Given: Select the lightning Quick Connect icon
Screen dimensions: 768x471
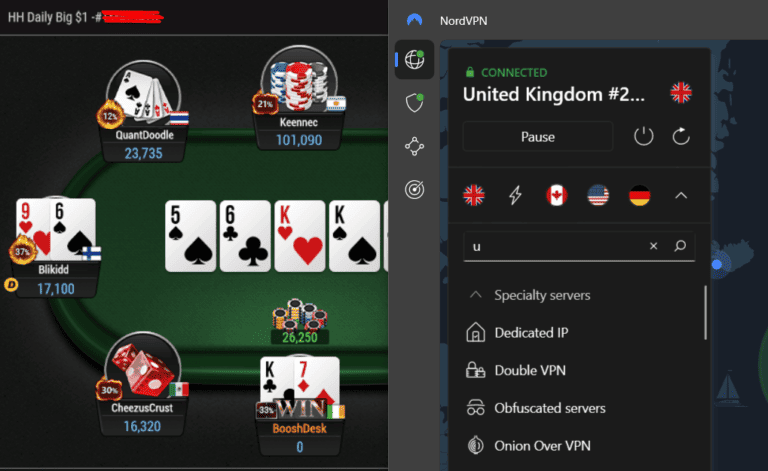Looking at the screenshot, I should (515, 195).
